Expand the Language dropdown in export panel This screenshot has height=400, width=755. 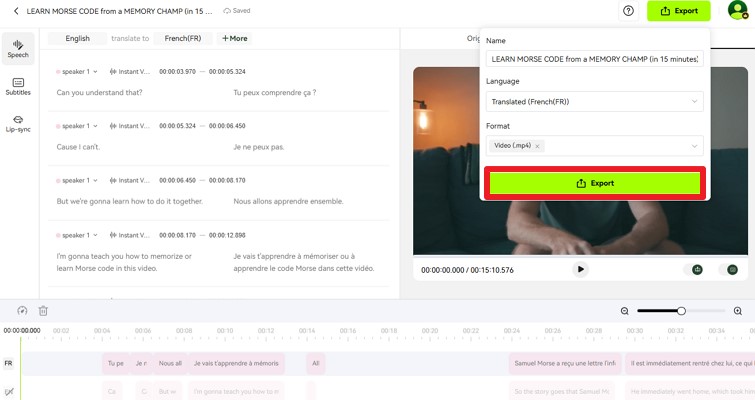click(694, 102)
